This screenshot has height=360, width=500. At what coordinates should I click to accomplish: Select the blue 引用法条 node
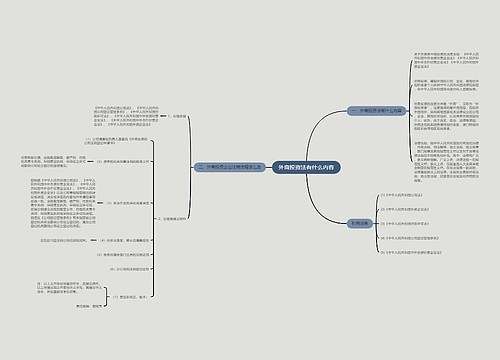pos(360,223)
